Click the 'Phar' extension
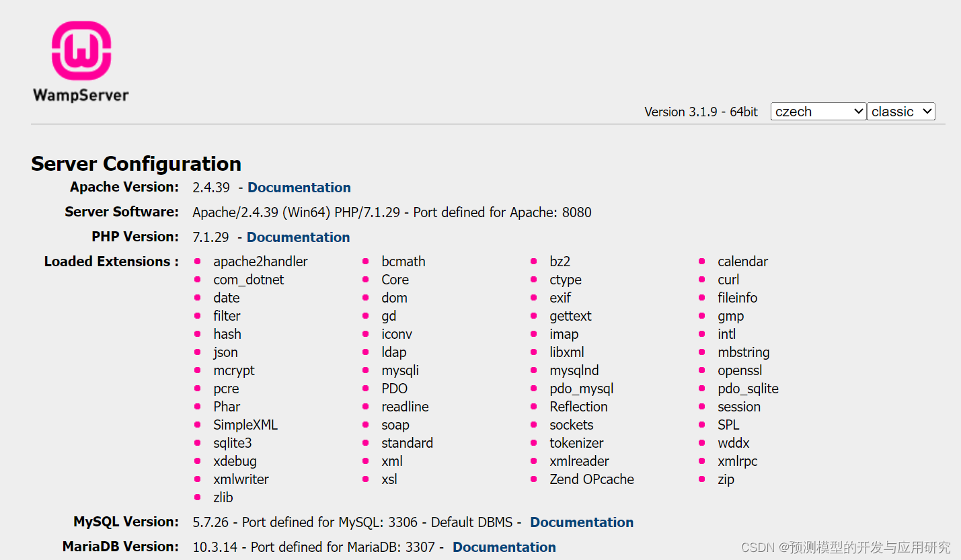Image resolution: width=961 pixels, height=560 pixels. (227, 407)
